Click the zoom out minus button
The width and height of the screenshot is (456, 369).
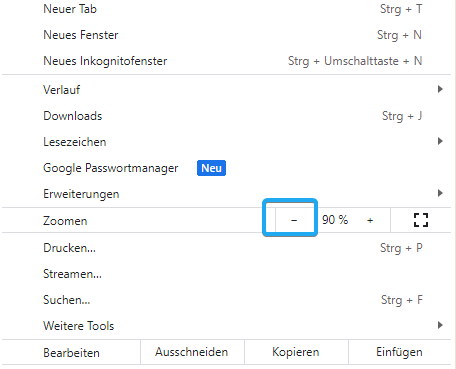pyautogui.click(x=294, y=220)
